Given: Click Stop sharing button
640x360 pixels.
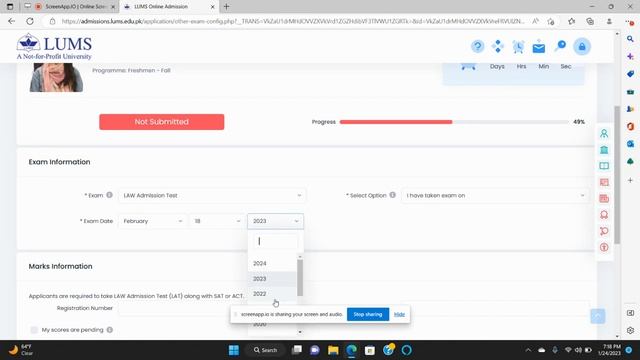Looking at the screenshot, I should (x=368, y=314).
